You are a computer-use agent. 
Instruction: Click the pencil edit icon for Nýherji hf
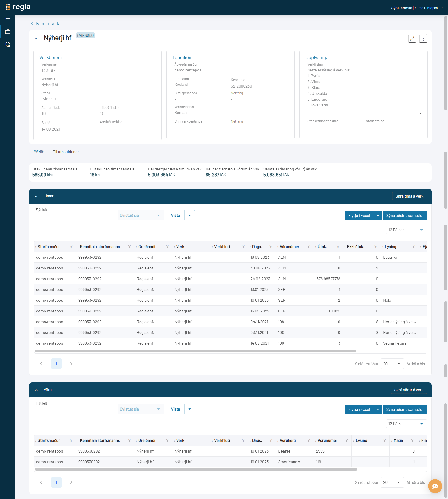412,39
